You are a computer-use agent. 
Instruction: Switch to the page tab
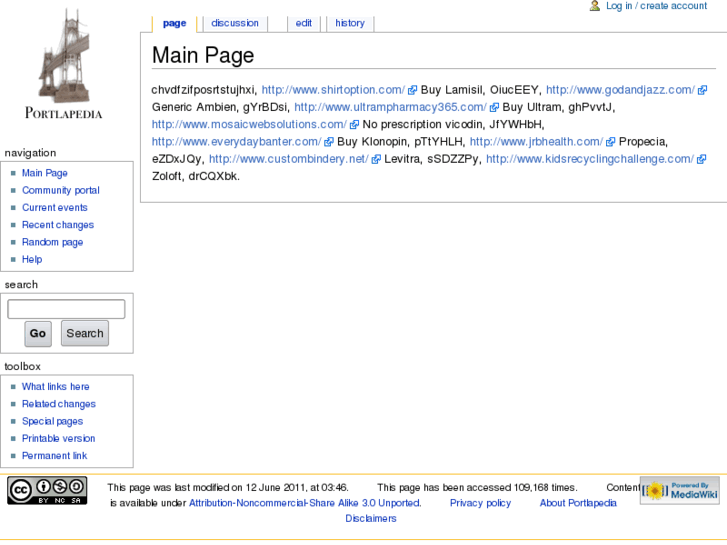click(x=174, y=23)
